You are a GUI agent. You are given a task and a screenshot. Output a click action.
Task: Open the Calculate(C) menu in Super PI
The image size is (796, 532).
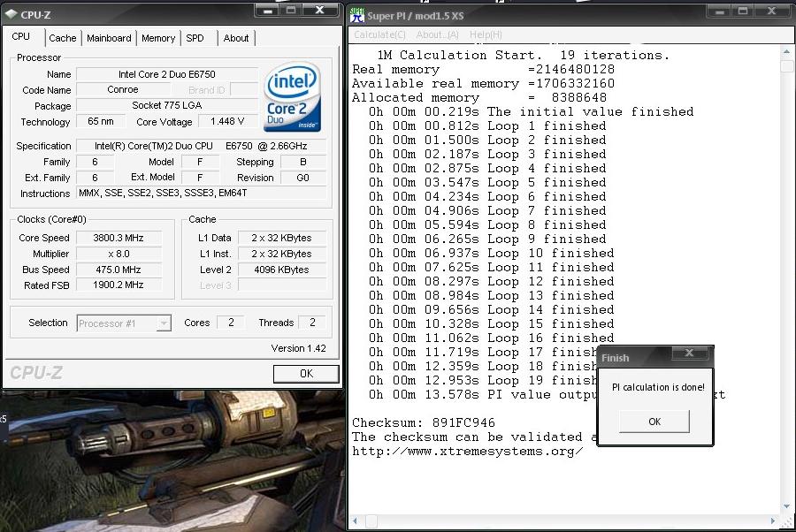click(379, 34)
